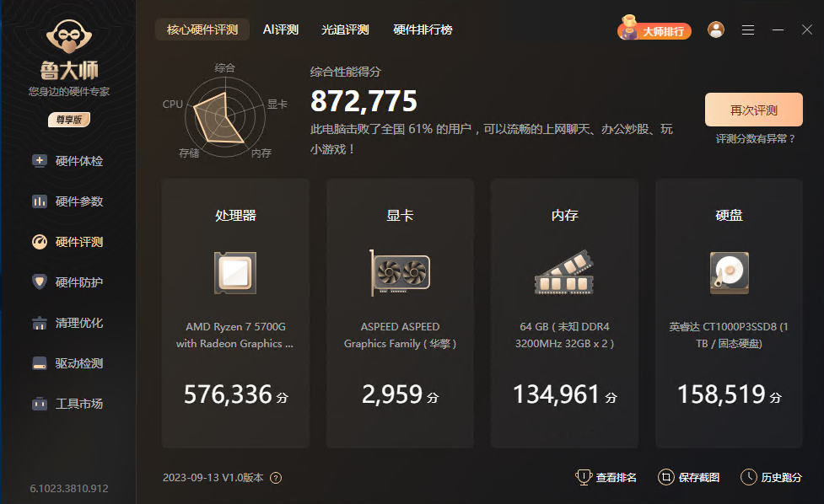The image size is (824, 504).
Task: Click the 内存 card title
Action: click(564, 215)
